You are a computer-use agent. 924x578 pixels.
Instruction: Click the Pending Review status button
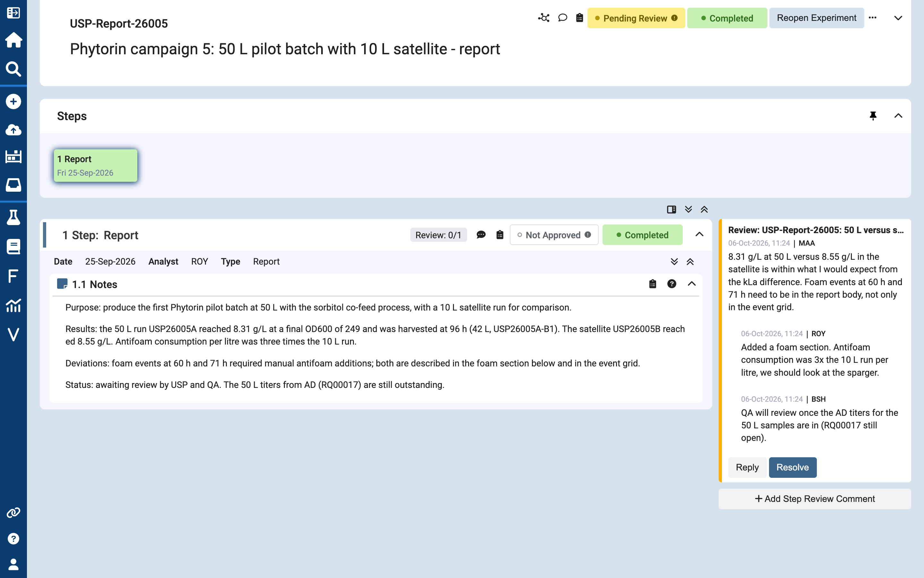pyautogui.click(x=636, y=18)
